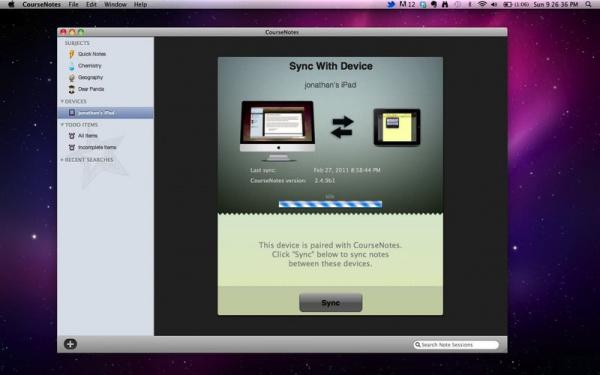This screenshot has height=375, width=600.
Task: Click the Chemistry flask icon
Action: click(x=72, y=66)
